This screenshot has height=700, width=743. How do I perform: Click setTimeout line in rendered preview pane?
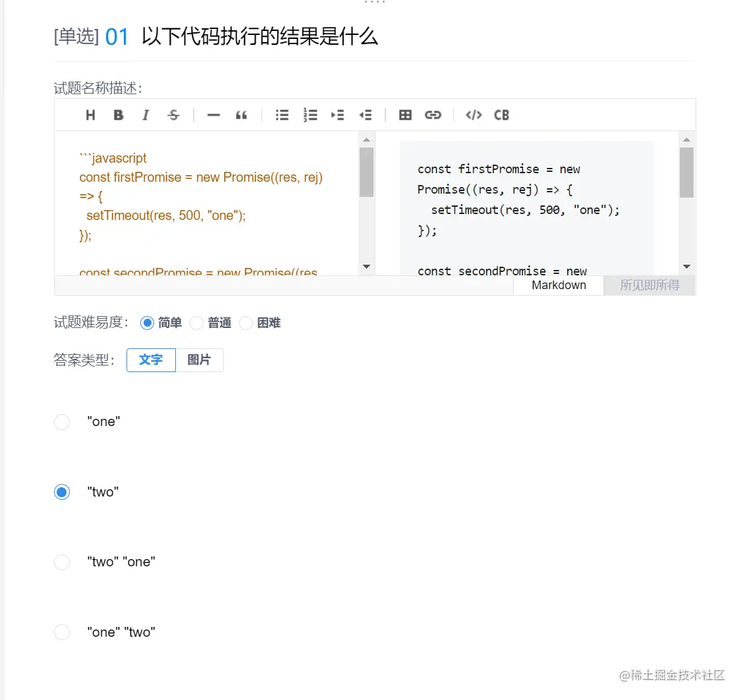pyautogui.click(x=525, y=210)
